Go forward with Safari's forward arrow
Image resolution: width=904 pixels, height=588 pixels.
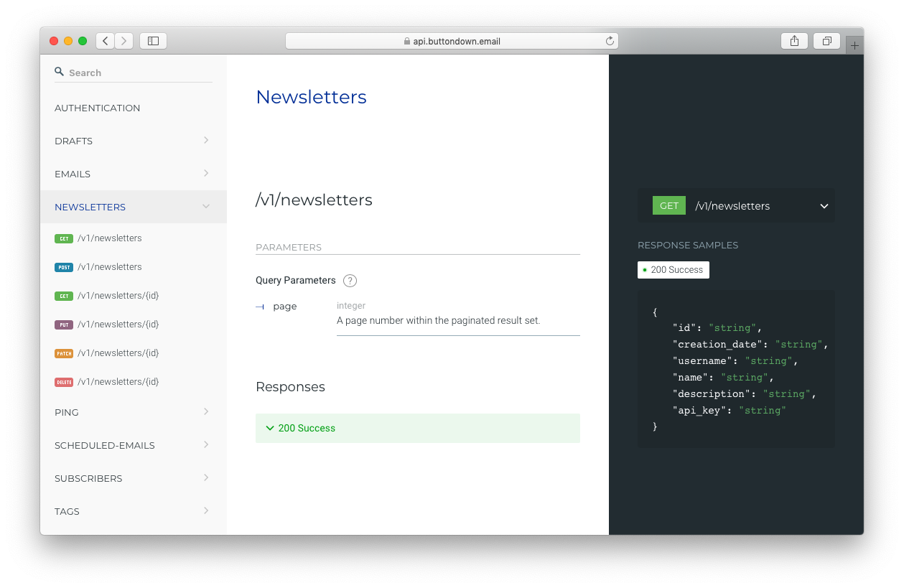click(x=124, y=41)
